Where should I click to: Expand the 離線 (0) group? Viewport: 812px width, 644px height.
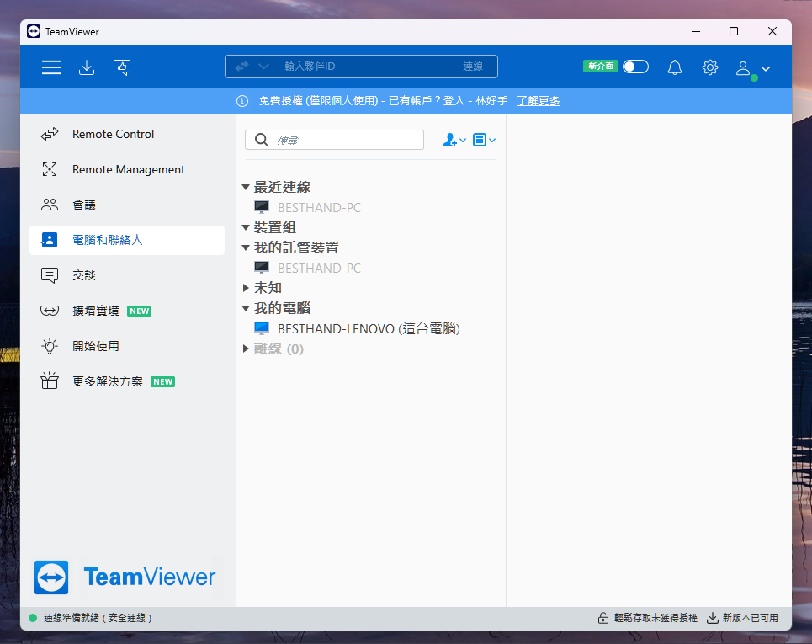coord(246,349)
